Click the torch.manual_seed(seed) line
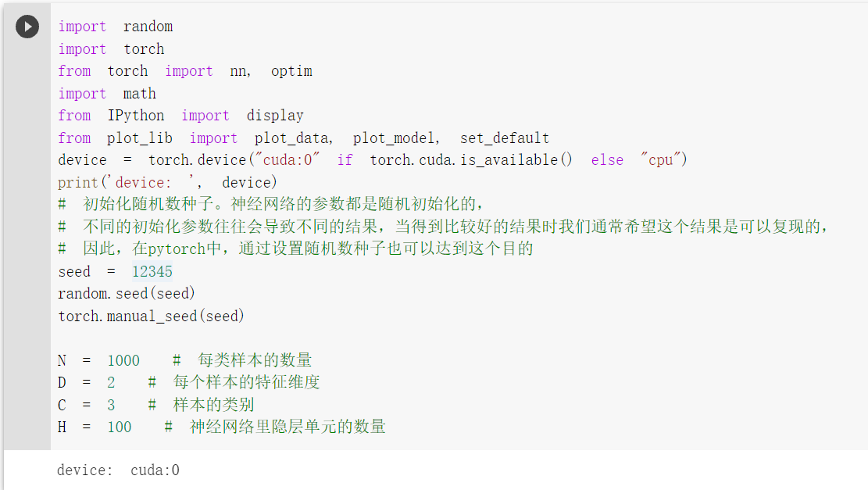This screenshot has height=490, width=868. [151, 317]
